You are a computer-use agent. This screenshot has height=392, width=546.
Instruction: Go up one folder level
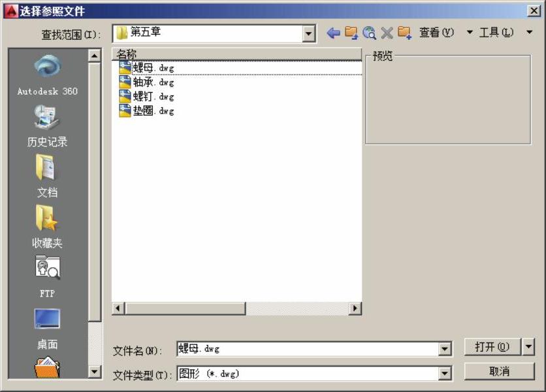[351, 33]
